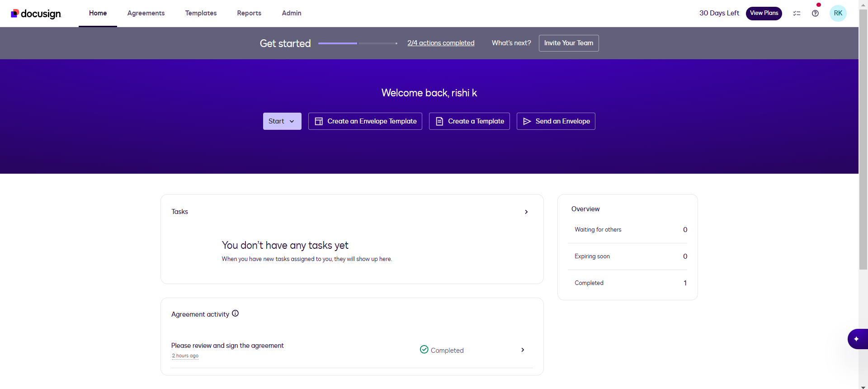Expand the Start dropdown
The image size is (868, 389).
coord(282,121)
